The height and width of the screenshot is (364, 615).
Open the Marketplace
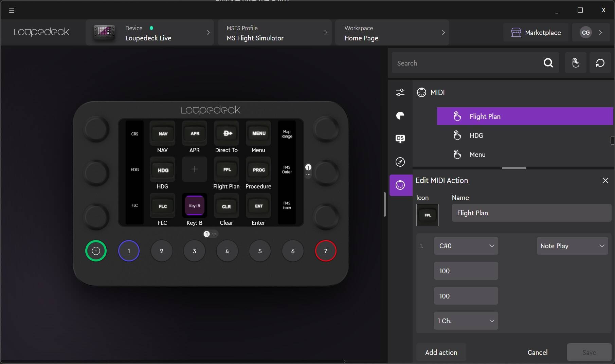536,33
